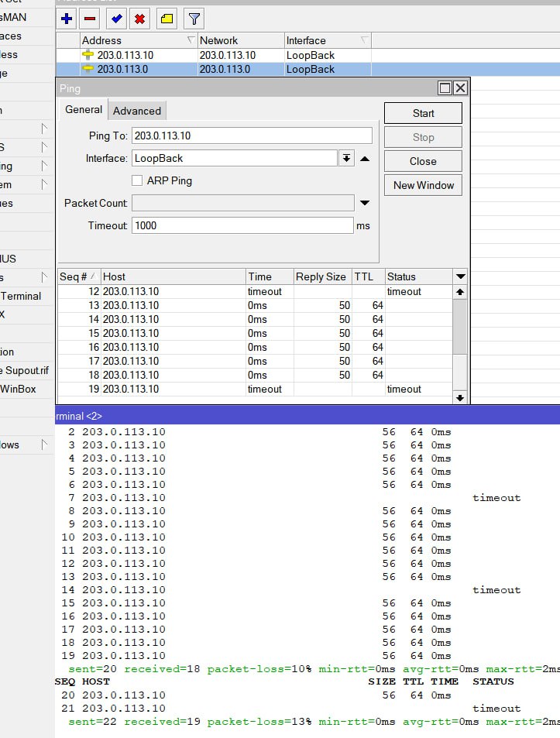Select address row 203.0.113.10 icon

point(88,55)
